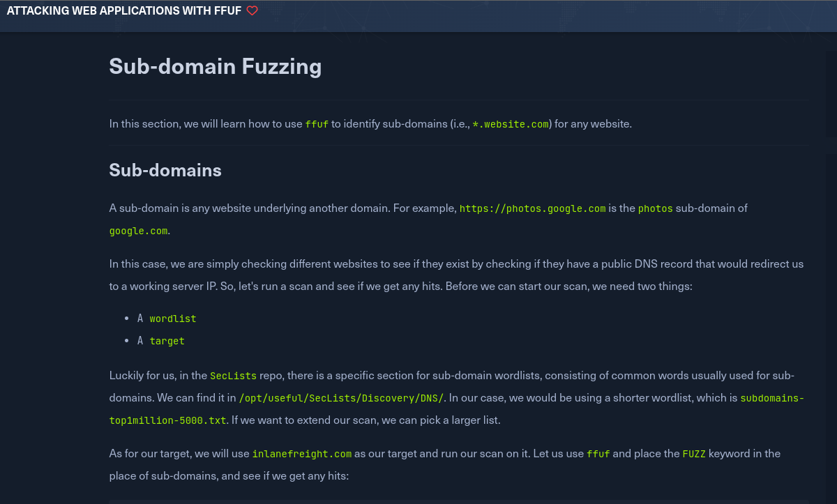This screenshot has height=504, width=837.
Task: Click the heart favorite icon beside module title
Action: pos(252,11)
